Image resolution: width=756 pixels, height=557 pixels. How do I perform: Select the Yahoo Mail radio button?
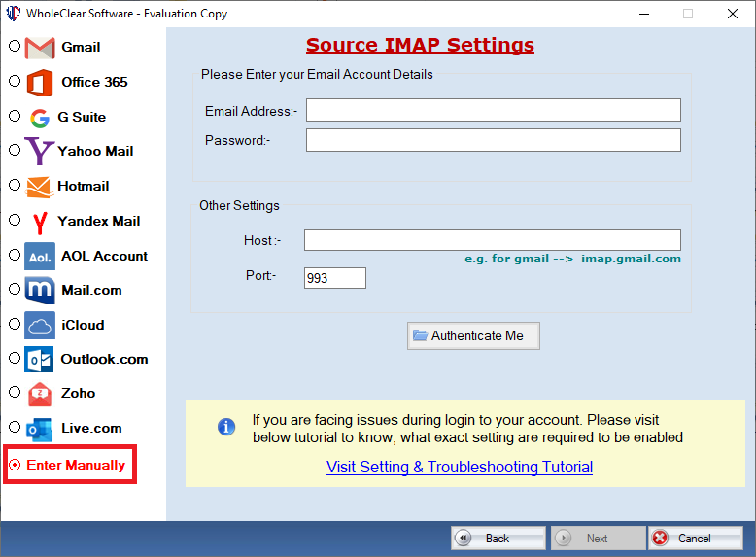pos(15,150)
